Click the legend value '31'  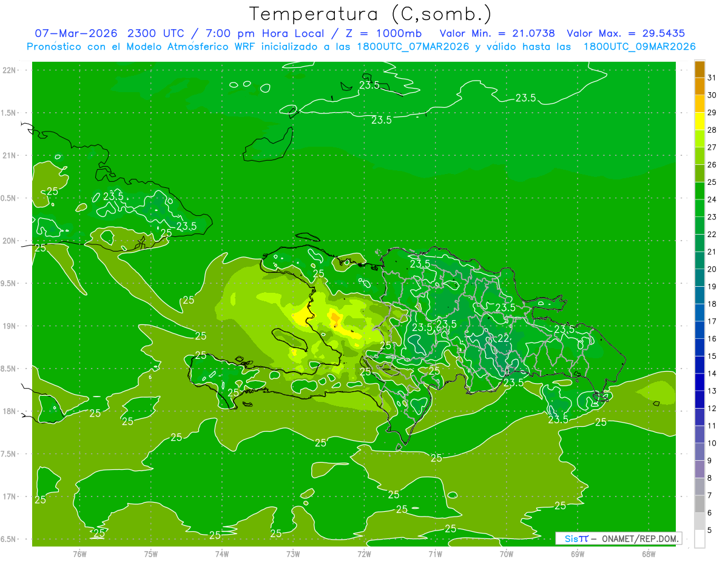pos(712,78)
